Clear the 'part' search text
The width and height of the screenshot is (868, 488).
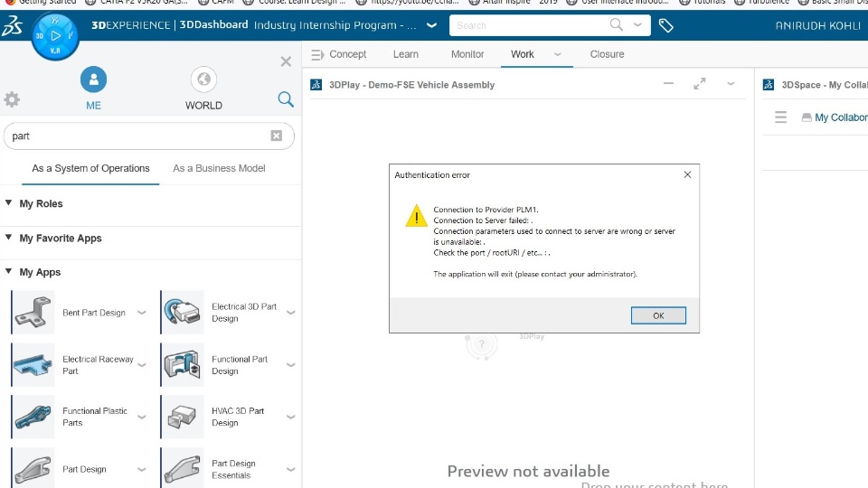(277, 136)
